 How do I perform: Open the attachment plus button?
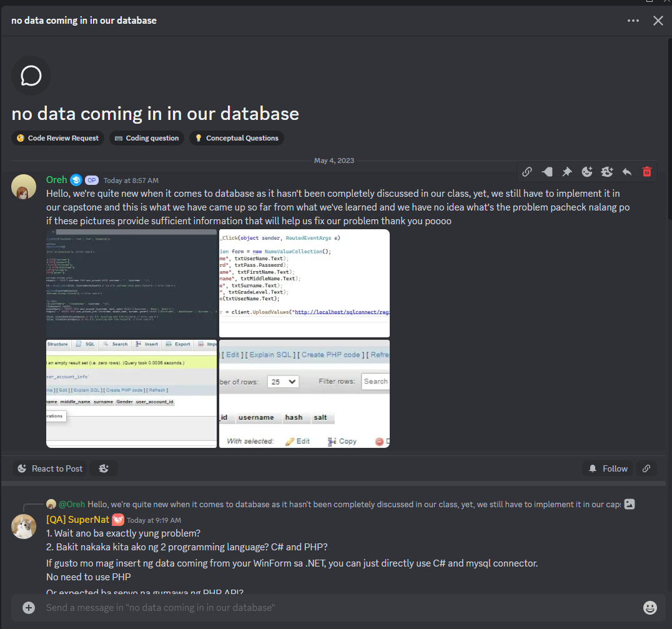coord(29,607)
